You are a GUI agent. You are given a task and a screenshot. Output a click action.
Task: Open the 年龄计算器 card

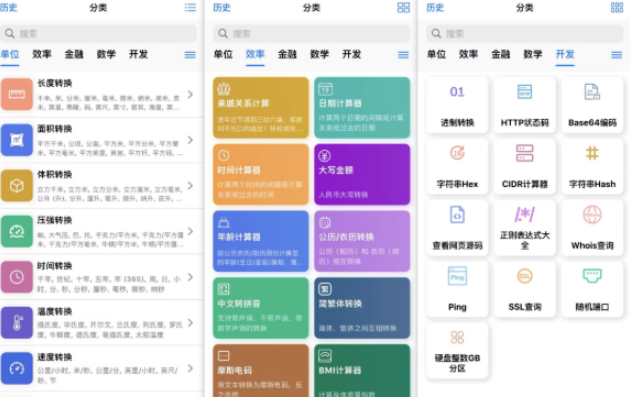pyautogui.click(x=261, y=241)
